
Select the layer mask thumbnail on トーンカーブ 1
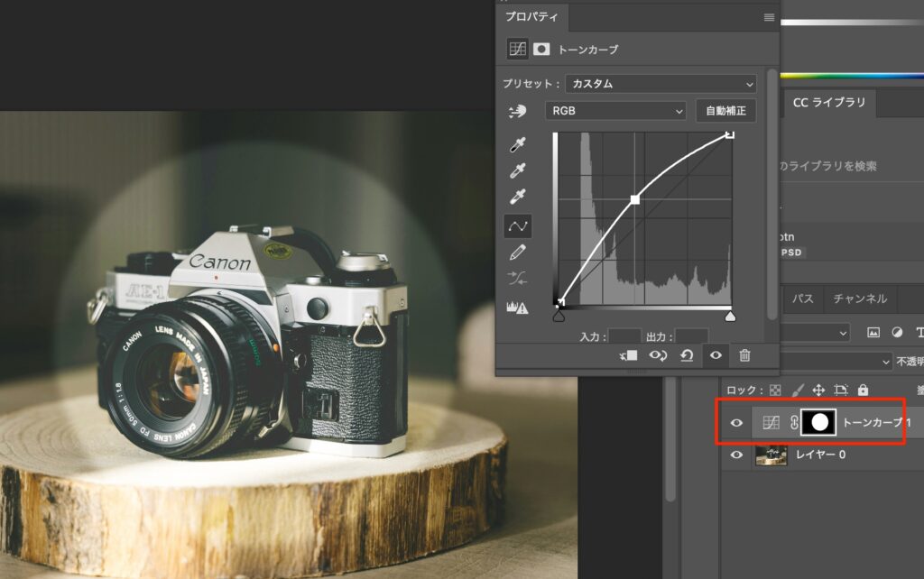pyautogui.click(x=818, y=421)
